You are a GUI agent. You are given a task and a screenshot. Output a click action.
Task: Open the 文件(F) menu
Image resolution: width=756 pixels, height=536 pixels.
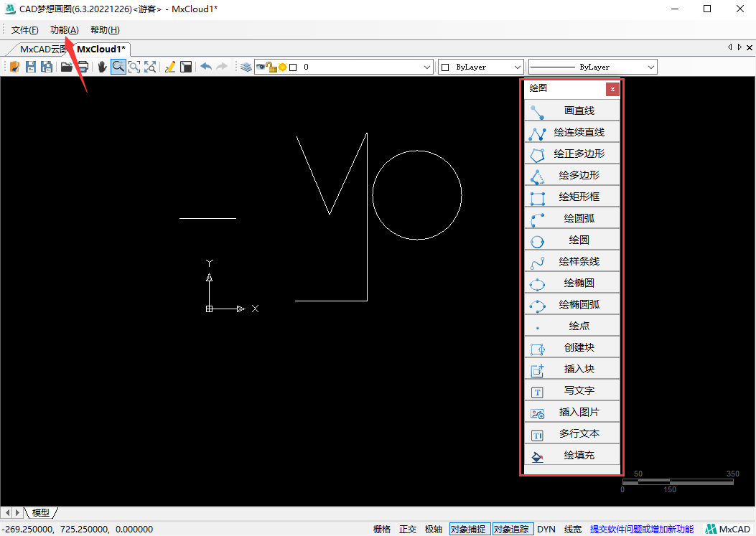[24, 30]
